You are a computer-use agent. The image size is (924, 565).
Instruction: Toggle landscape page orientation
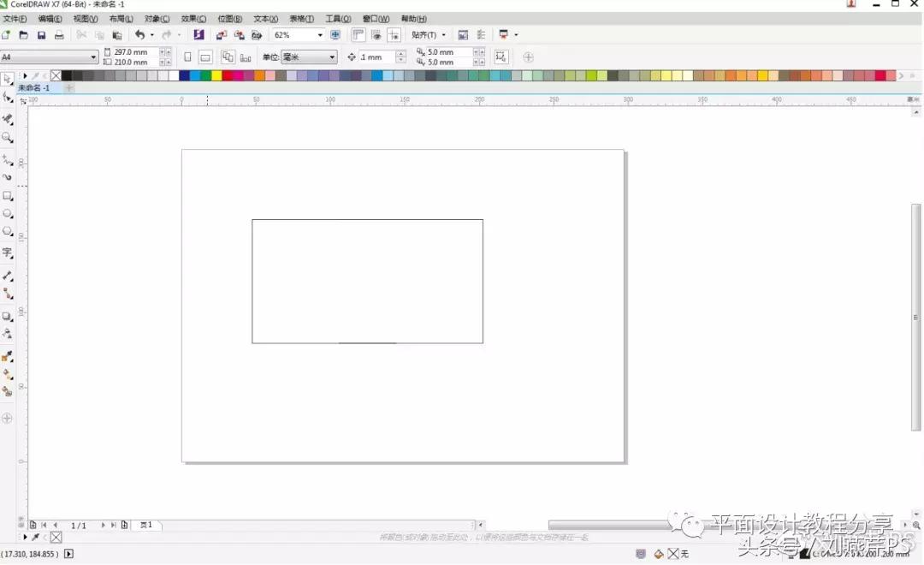pyautogui.click(x=206, y=56)
